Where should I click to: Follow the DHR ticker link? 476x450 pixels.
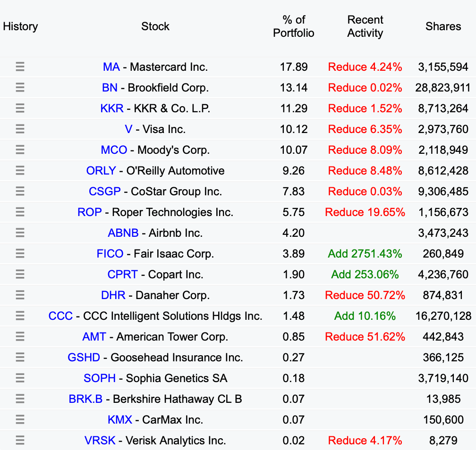tap(113, 295)
